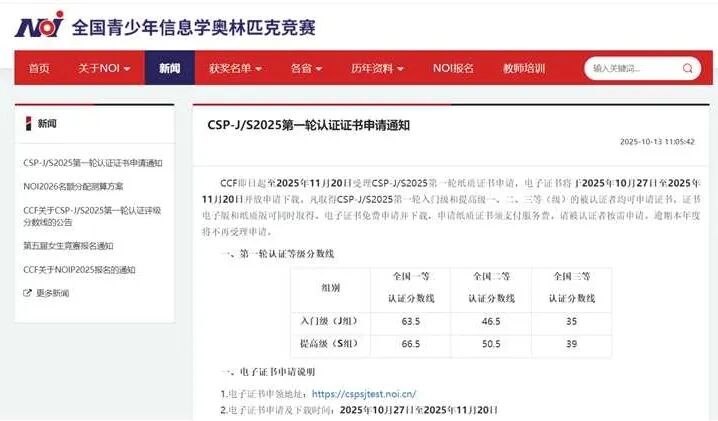The image size is (718, 421).
Task: Click the NOI logo in header
Action: click(39, 23)
